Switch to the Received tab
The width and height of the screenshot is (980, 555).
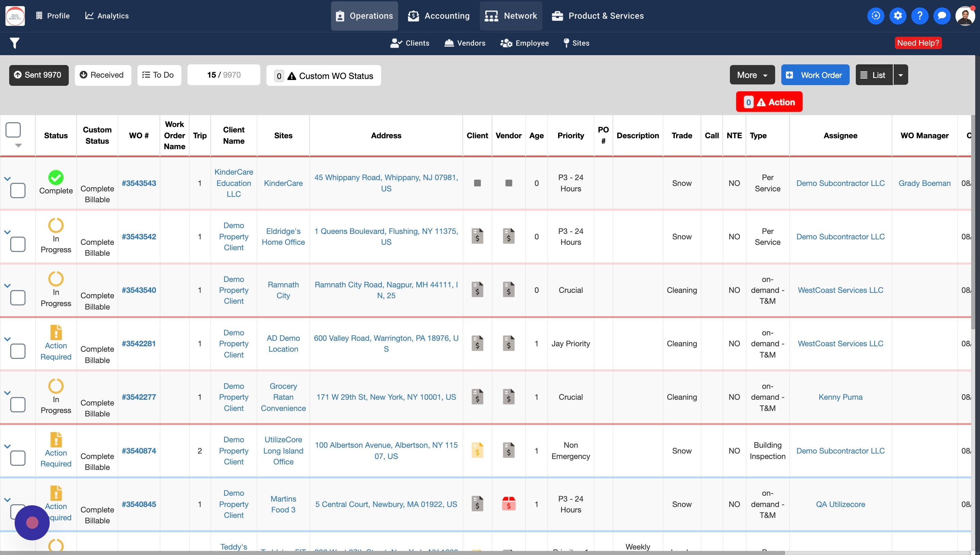pos(102,75)
